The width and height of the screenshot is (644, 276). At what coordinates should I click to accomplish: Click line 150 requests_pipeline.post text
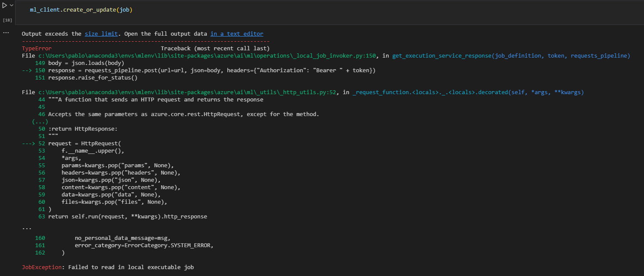click(212, 71)
